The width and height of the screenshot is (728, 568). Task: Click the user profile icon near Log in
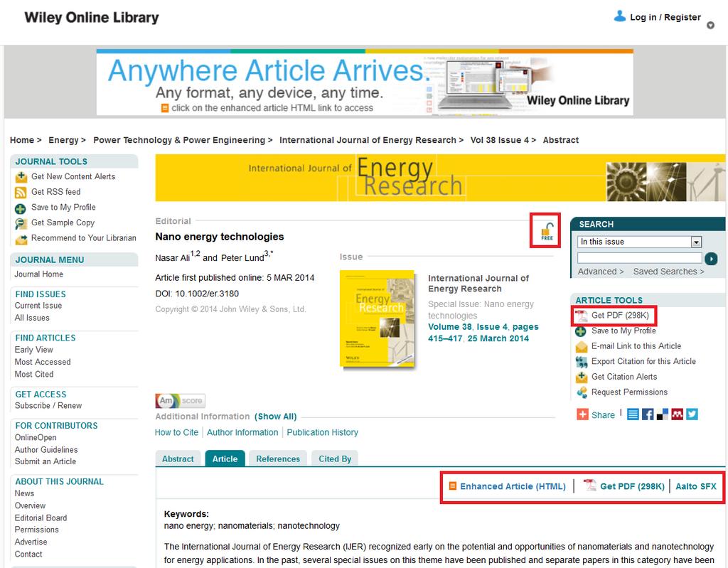[x=619, y=16]
